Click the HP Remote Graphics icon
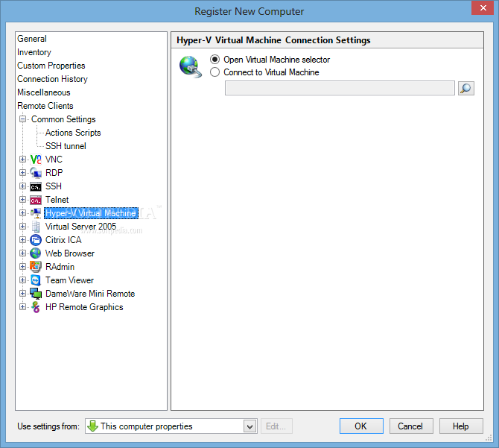 click(36, 307)
